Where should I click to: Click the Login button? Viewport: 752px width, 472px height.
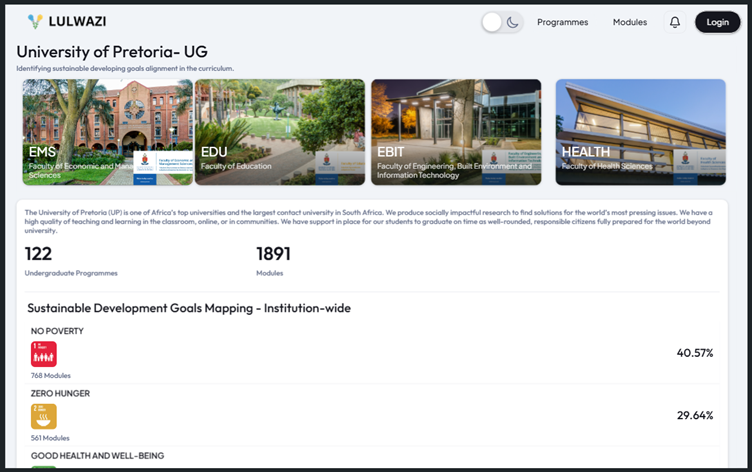[717, 22]
